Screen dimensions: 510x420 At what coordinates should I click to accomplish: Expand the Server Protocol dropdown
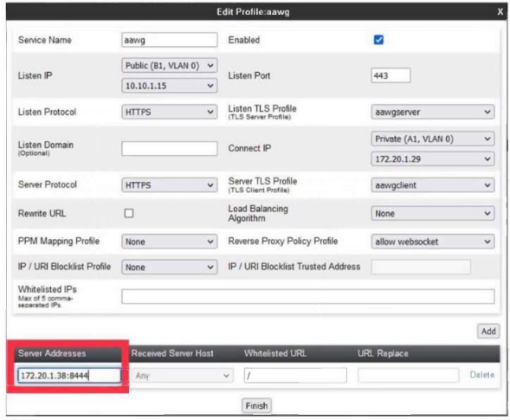click(170, 185)
